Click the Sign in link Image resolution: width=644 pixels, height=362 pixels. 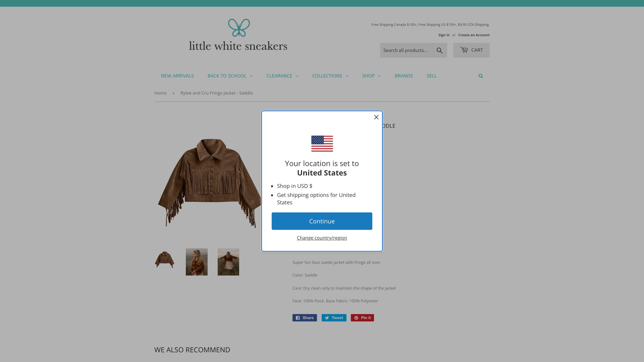click(444, 35)
